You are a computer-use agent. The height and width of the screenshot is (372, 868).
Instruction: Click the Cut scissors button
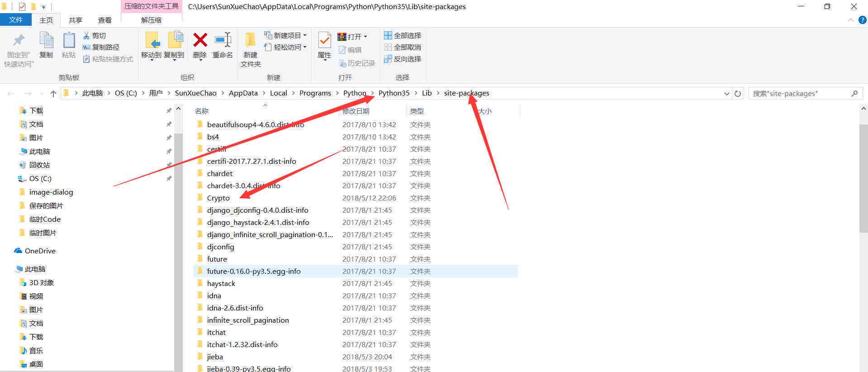(95, 35)
